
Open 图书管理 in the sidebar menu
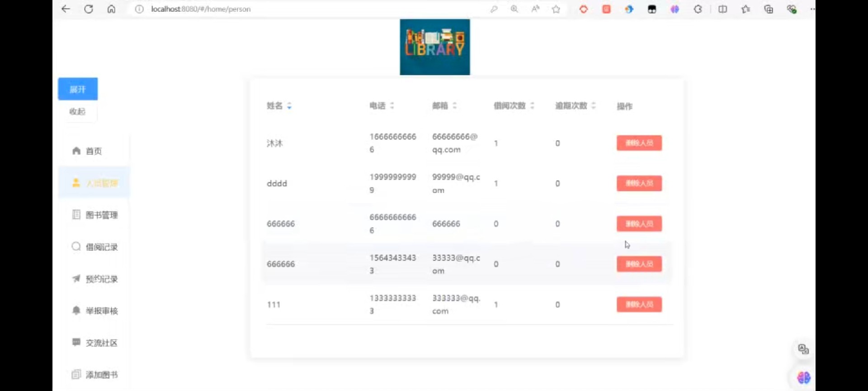(101, 215)
